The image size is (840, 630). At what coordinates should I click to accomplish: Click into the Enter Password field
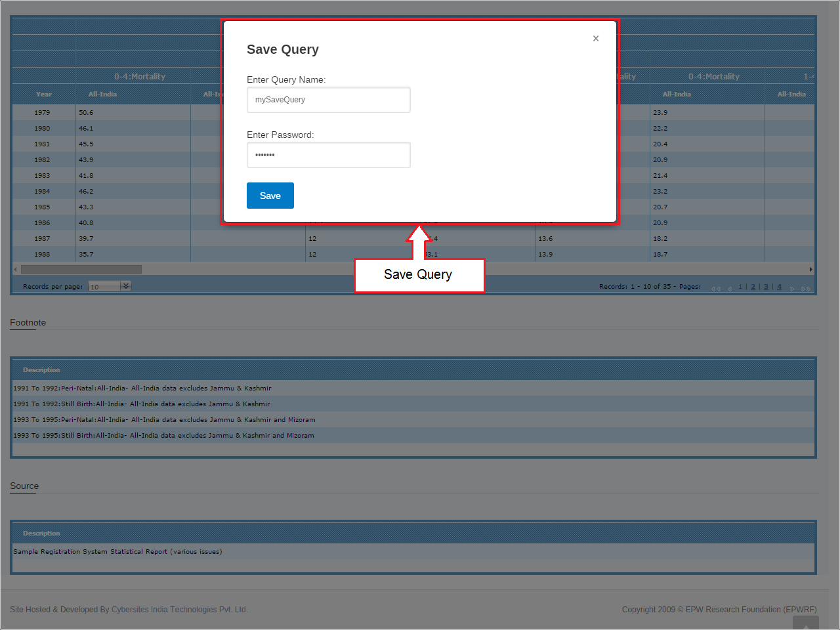(328, 155)
